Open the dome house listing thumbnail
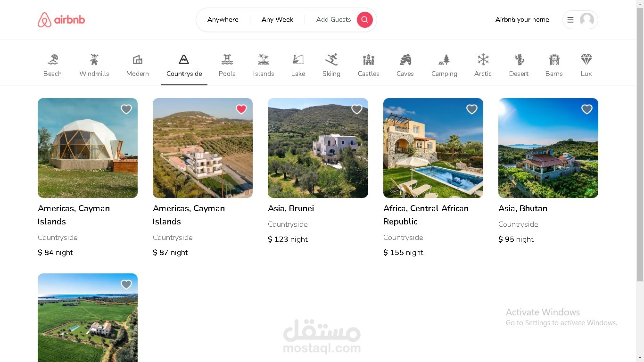 tap(88, 148)
